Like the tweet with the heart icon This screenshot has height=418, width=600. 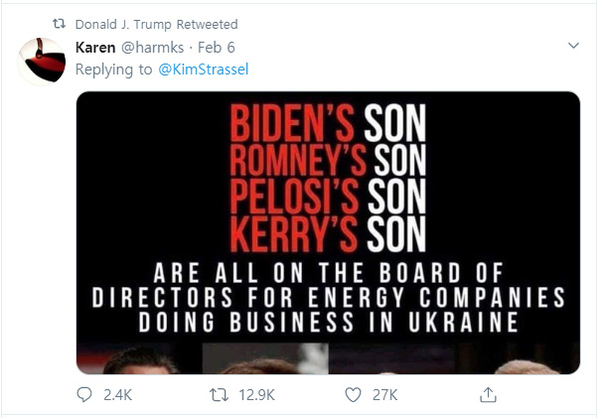[353, 395]
